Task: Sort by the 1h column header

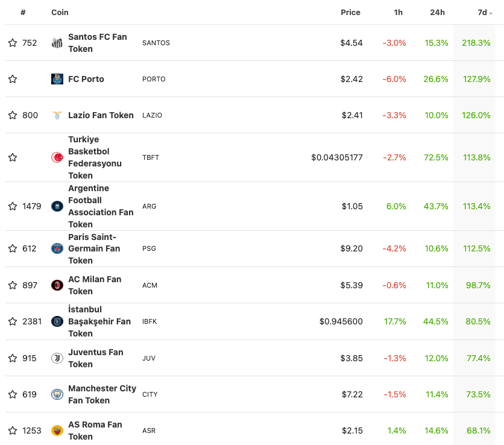Action: (x=398, y=12)
